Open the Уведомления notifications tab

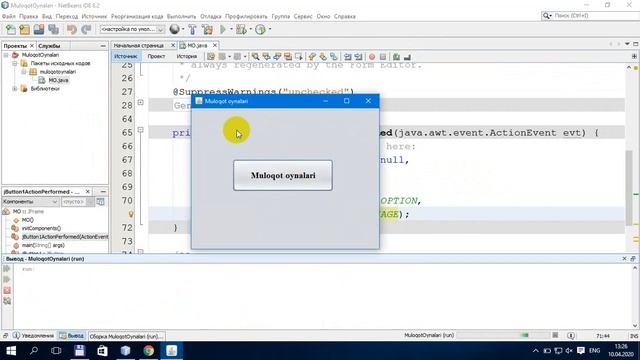point(33,336)
